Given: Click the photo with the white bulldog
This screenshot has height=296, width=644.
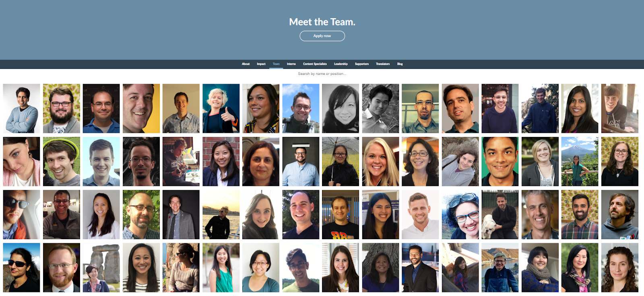Looking at the screenshot, I should click(500, 215).
